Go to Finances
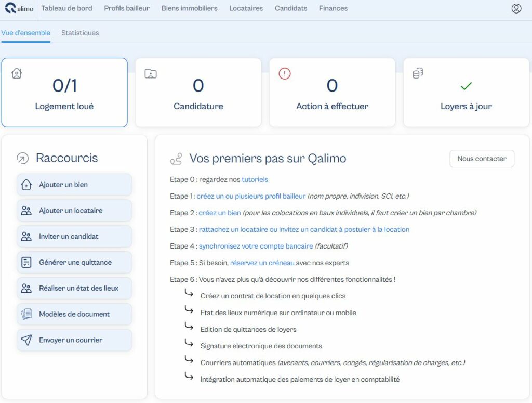 tap(333, 8)
